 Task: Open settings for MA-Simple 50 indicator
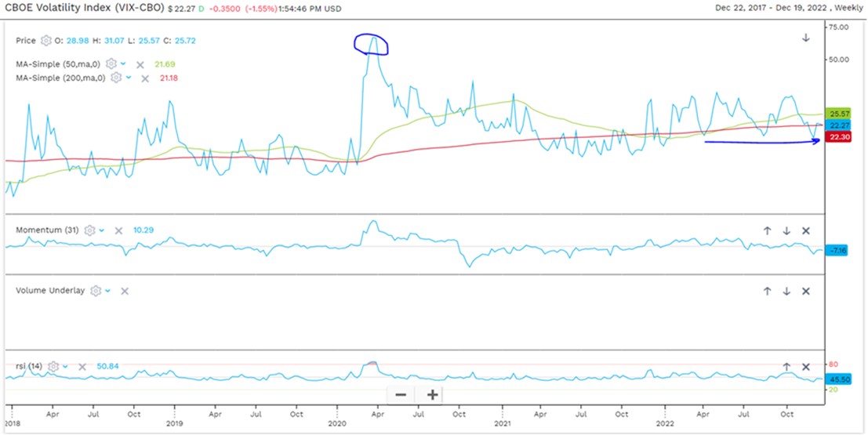(x=111, y=64)
